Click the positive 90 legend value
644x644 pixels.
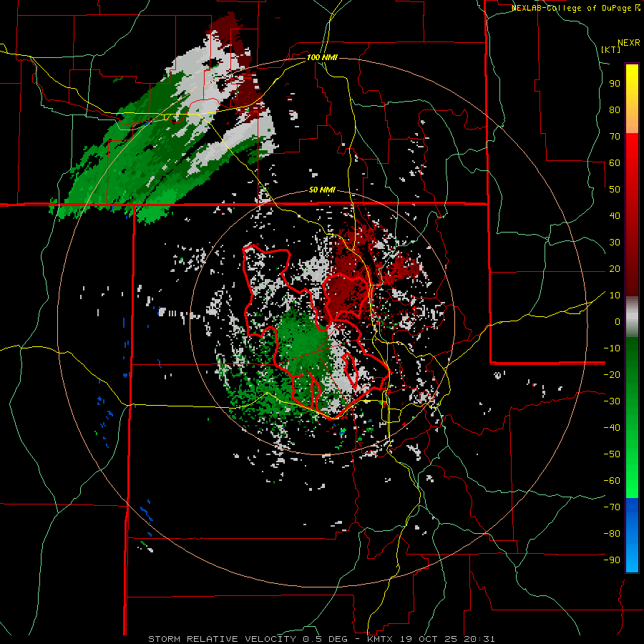[x=615, y=84]
